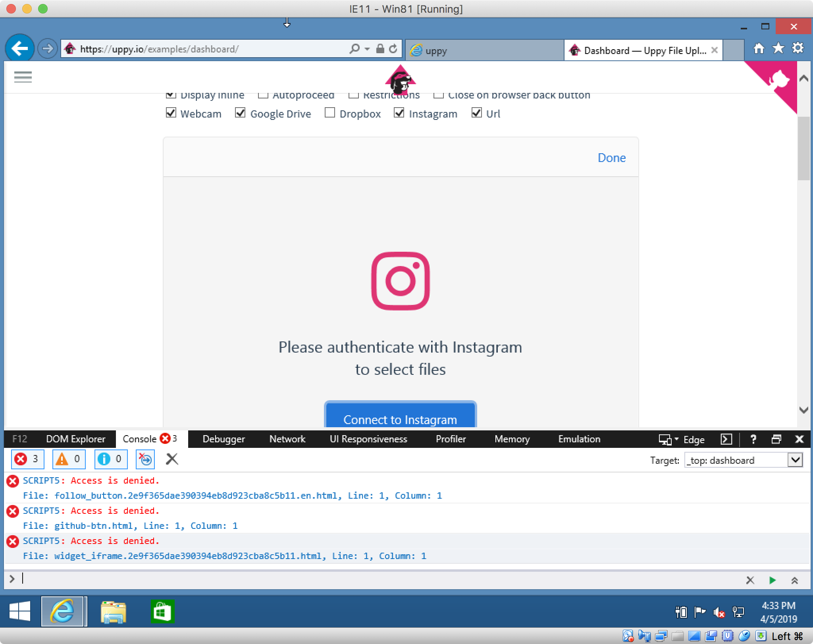Open the hamburger menu on Uppy page

(x=23, y=77)
